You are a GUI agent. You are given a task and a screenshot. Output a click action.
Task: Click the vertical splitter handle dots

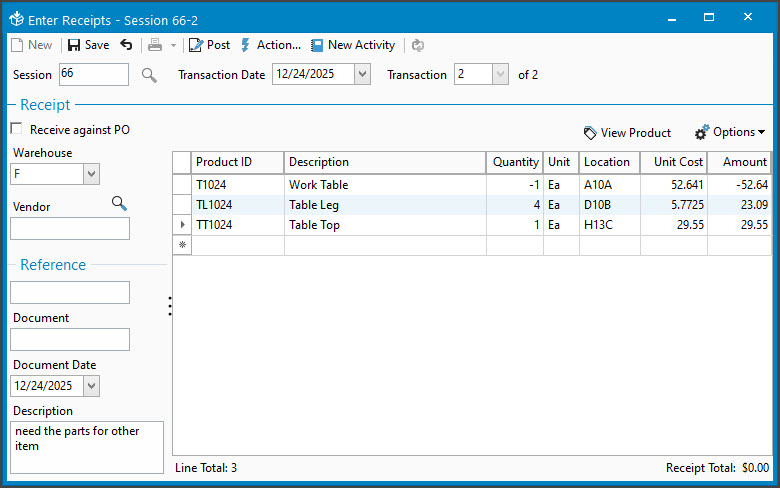[x=170, y=306]
